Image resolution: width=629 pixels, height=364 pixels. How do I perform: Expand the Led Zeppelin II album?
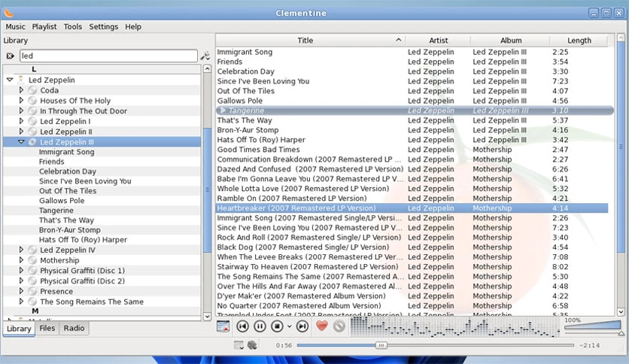click(x=21, y=132)
